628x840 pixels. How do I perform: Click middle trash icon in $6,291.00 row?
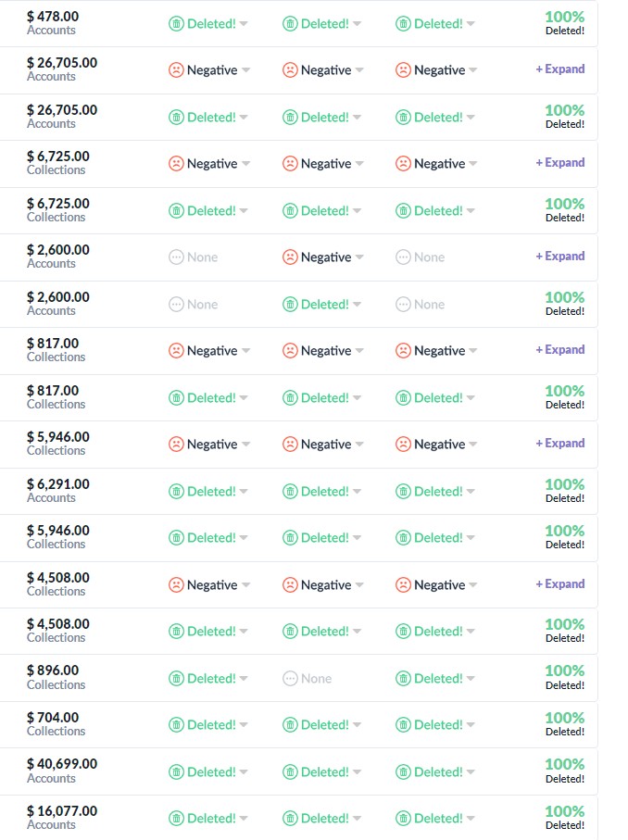click(x=290, y=492)
